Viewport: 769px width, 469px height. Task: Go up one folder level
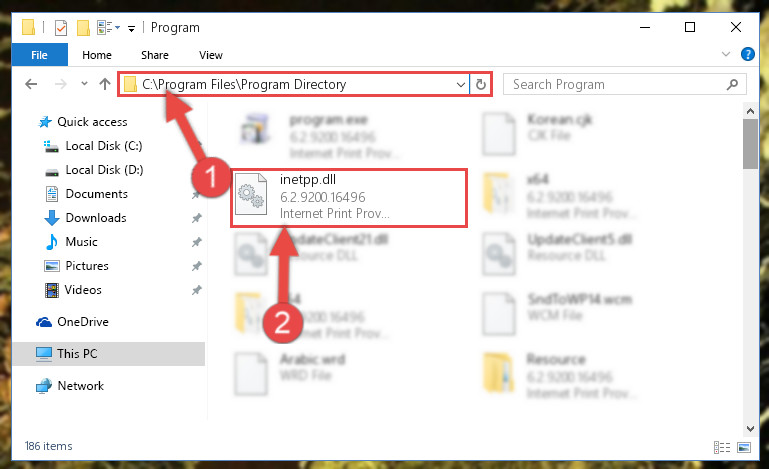pyautogui.click(x=104, y=84)
